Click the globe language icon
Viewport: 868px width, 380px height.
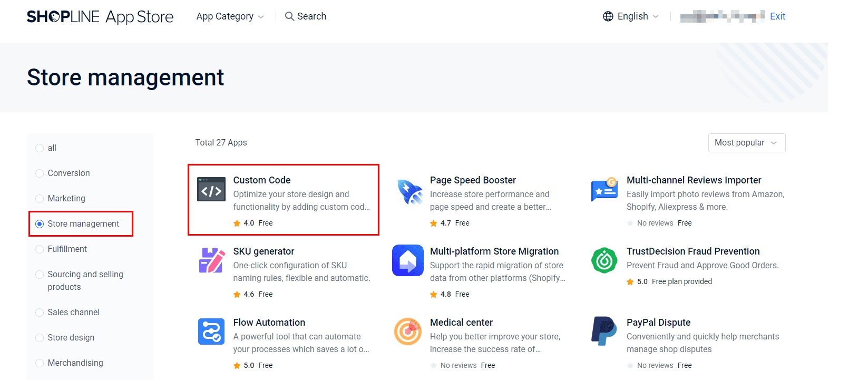(x=608, y=16)
